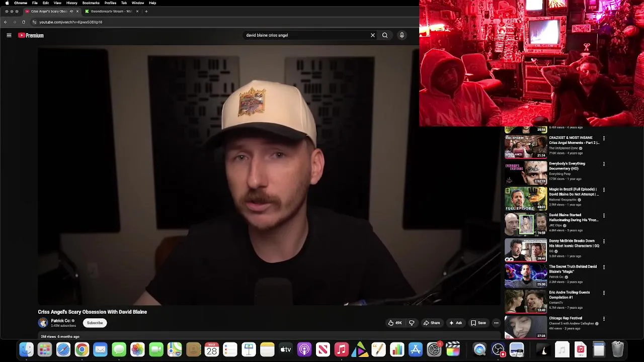Screen dimensions: 644x362
Task: Open Danny McBride Breaks Down video title
Action: point(574,243)
